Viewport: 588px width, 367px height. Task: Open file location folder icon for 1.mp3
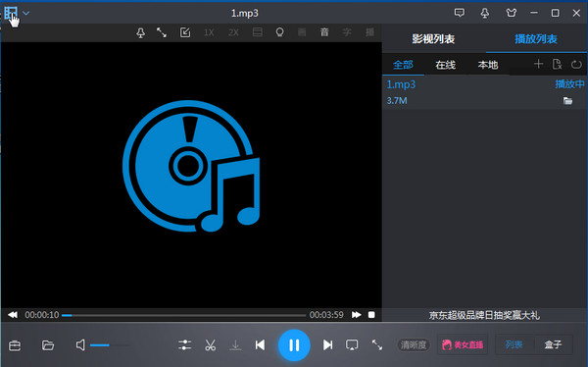(x=567, y=101)
